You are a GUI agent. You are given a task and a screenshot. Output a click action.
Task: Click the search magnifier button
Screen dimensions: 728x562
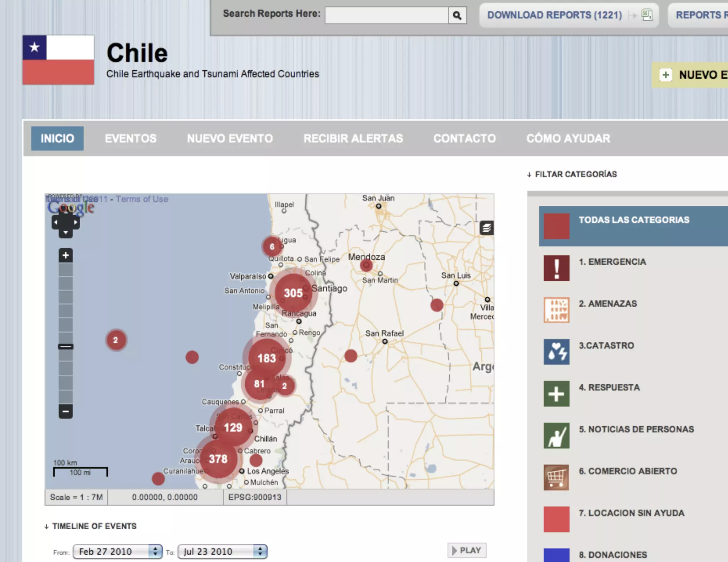pos(457,15)
